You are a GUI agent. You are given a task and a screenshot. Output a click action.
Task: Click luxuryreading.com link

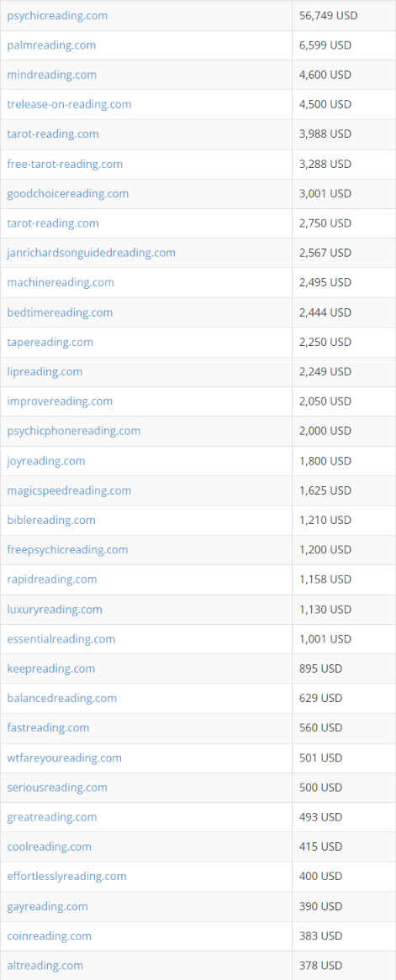point(55,610)
